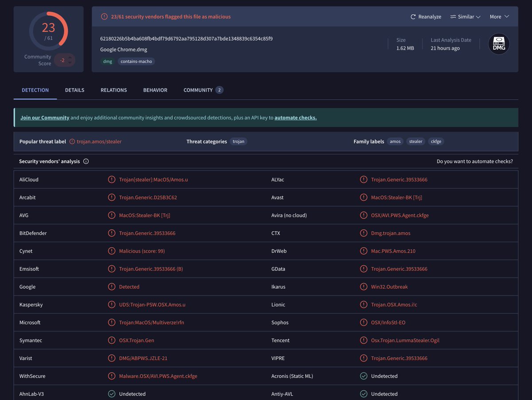Click the alert icon in the flagged-malicious banner
The height and width of the screenshot is (400, 532).
(104, 17)
